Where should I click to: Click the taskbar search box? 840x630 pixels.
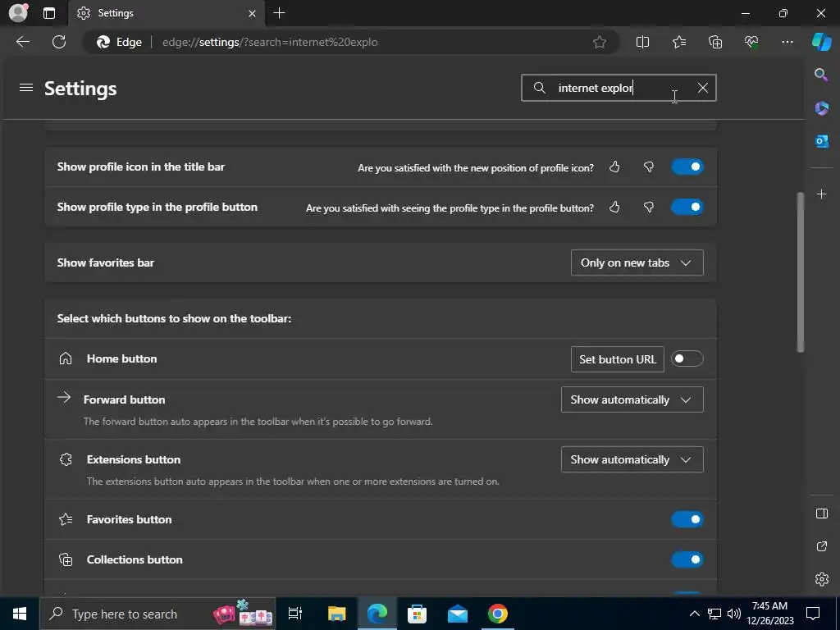tap(157, 614)
